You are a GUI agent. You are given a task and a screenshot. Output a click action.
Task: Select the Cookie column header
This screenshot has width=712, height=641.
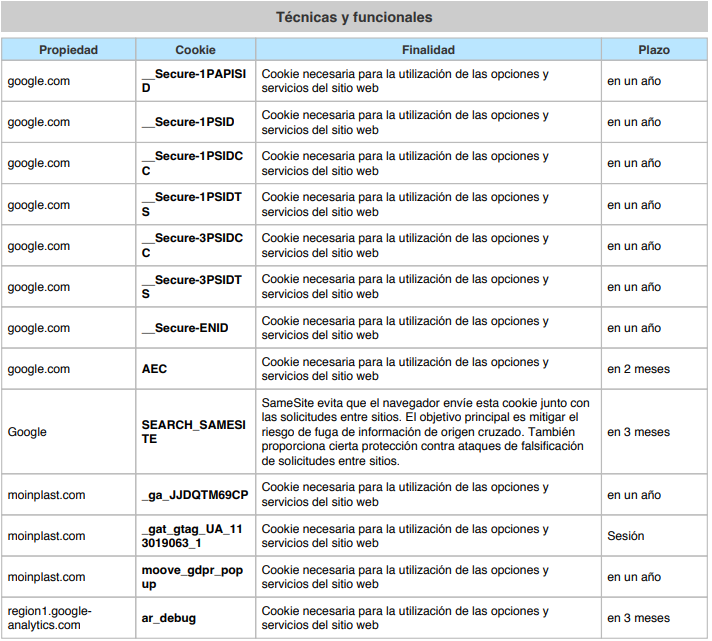pyautogui.click(x=195, y=50)
